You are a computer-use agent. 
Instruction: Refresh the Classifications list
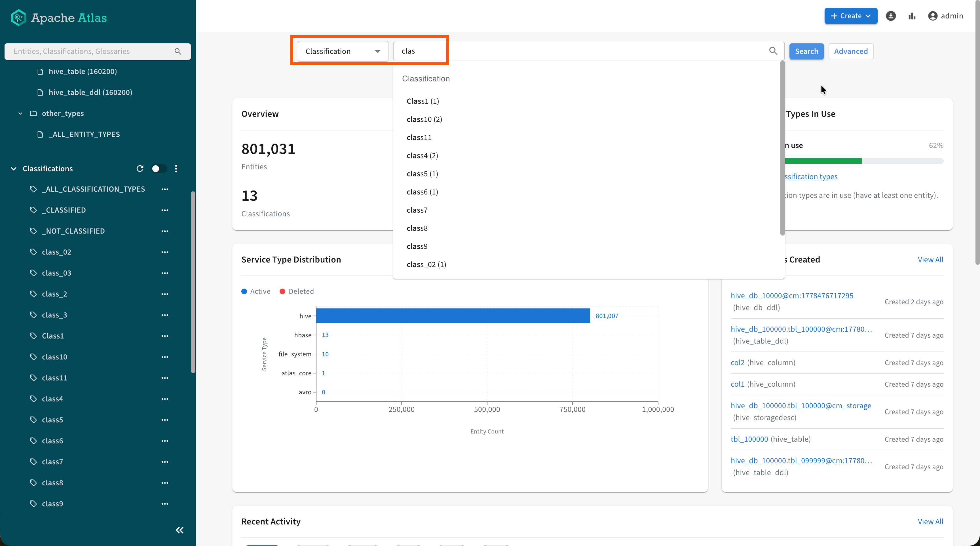[x=140, y=168]
